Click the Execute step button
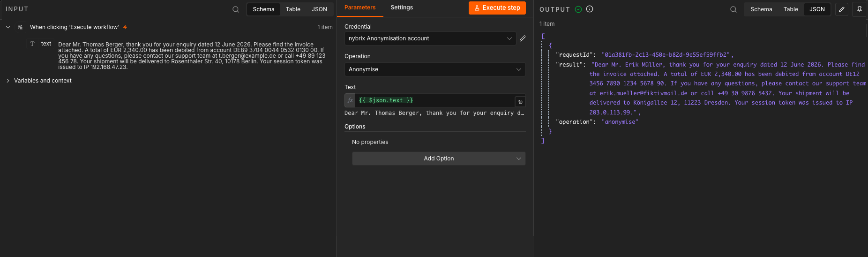Viewport: 868px width, 257px height. [x=497, y=8]
